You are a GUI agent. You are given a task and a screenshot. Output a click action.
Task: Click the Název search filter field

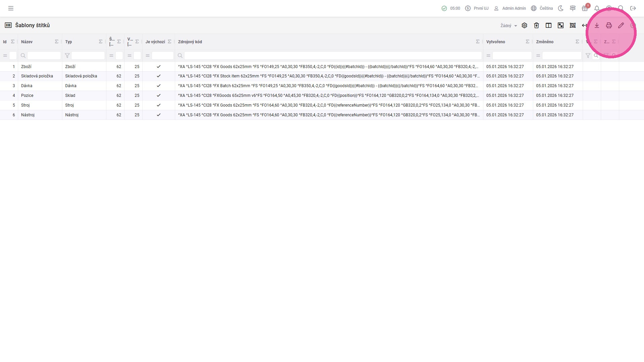coord(44,56)
